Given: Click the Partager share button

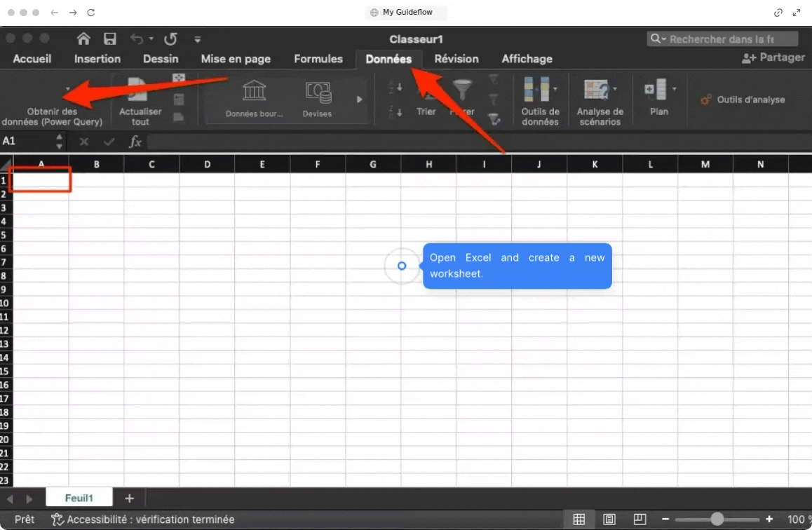Looking at the screenshot, I should pyautogui.click(x=773, y=58).
